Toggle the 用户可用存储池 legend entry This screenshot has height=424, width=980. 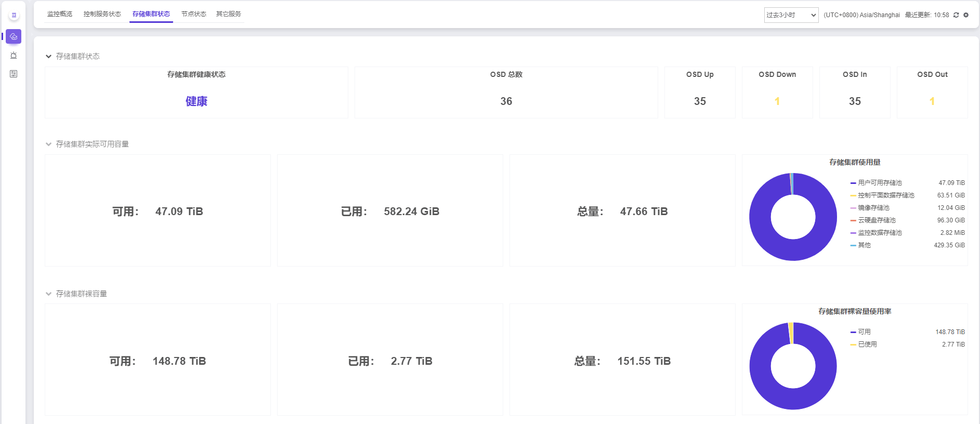(880, 183)
